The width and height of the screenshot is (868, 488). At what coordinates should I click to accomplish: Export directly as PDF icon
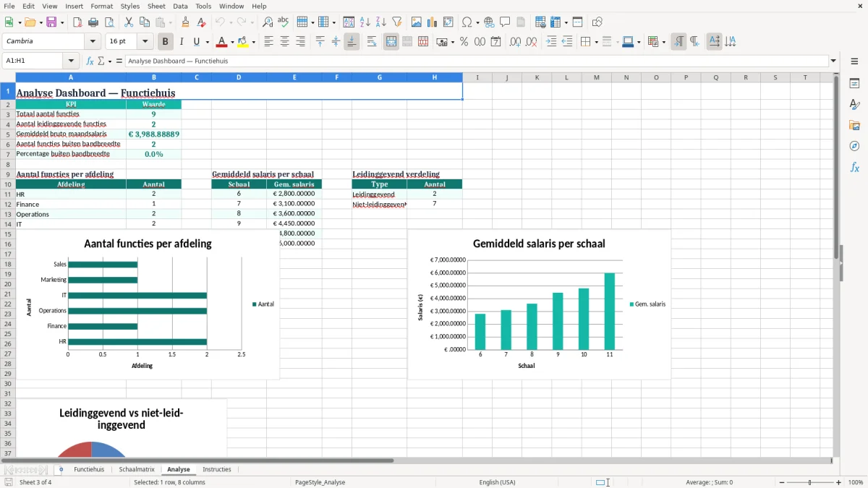point(77,22)
